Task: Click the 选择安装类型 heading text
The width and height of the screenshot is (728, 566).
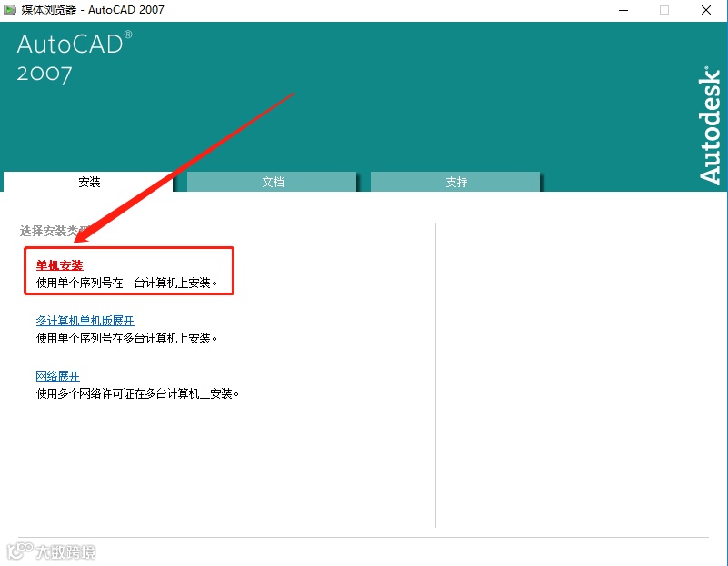Action: (55, 231)
